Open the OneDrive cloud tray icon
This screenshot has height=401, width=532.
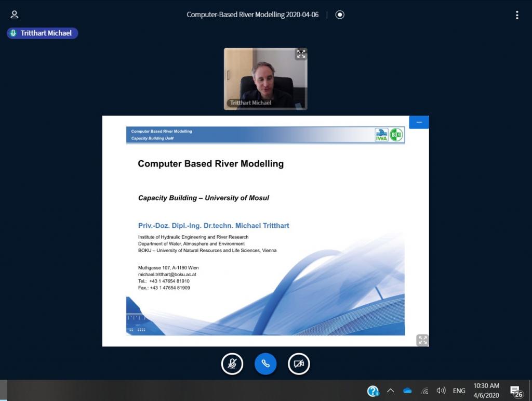coord(407,391)
